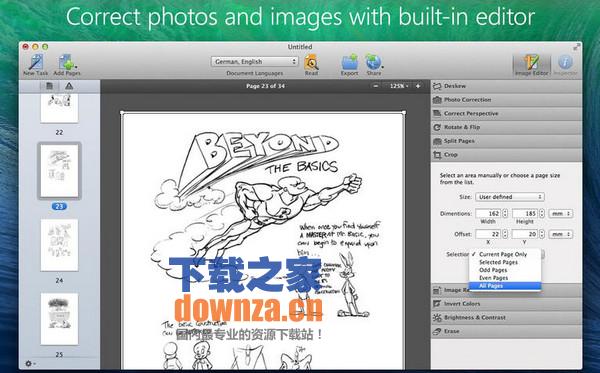Image resolution: width=600 pixels, height=373 pixels.
Task: Select page 25 thumbnail
Action: (x=59, y=319)
